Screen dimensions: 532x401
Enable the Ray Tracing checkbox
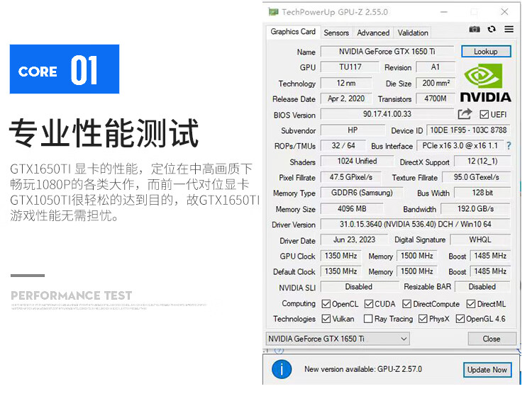tap(368, 319)
